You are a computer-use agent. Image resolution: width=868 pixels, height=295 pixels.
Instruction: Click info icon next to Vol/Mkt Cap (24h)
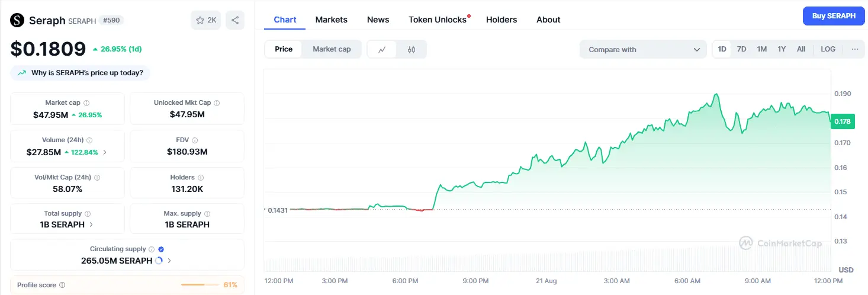(97, 178)
